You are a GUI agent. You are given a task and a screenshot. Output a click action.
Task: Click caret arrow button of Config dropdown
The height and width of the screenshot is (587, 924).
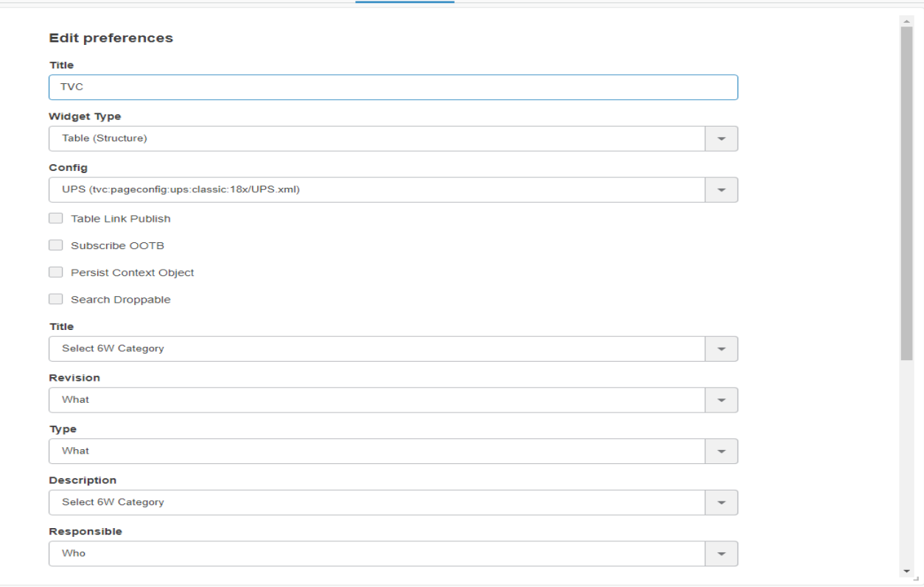pos(721,190)
